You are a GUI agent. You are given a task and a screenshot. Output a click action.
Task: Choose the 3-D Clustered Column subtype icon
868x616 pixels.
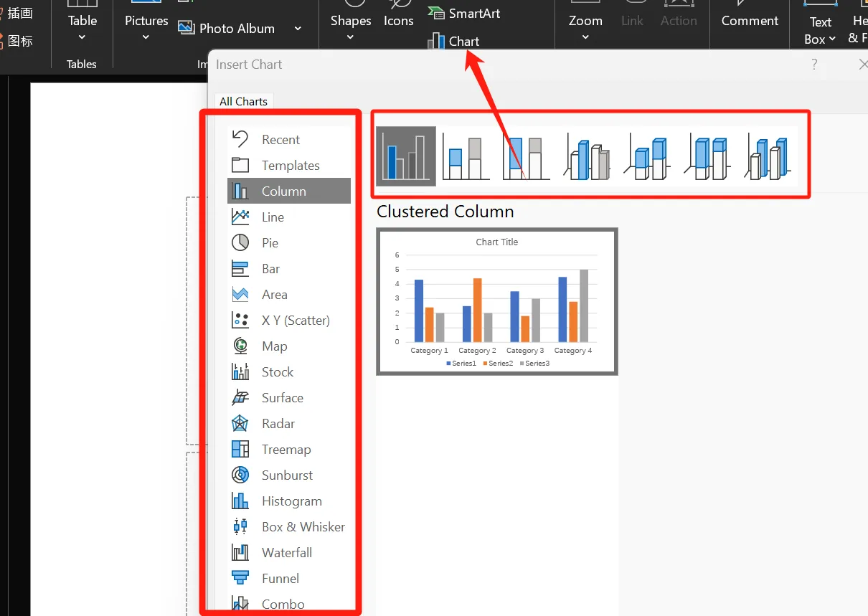click(587, 157)
